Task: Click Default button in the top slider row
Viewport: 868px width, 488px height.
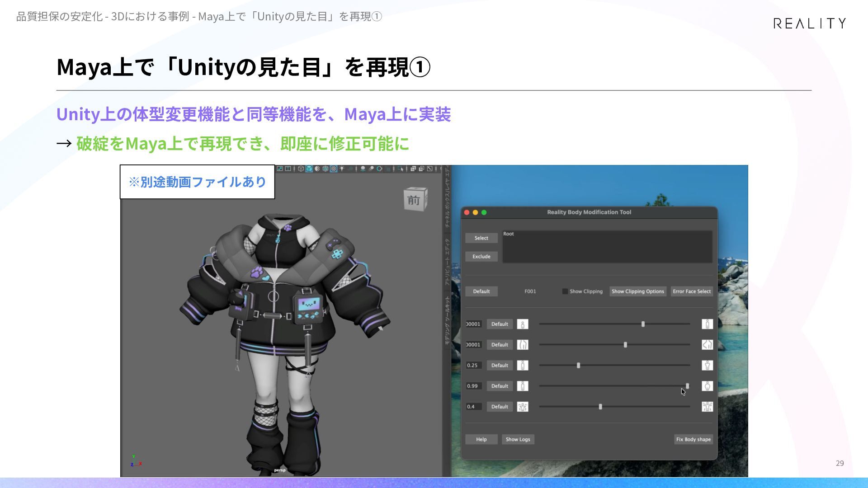Action: tap(500, 324)
